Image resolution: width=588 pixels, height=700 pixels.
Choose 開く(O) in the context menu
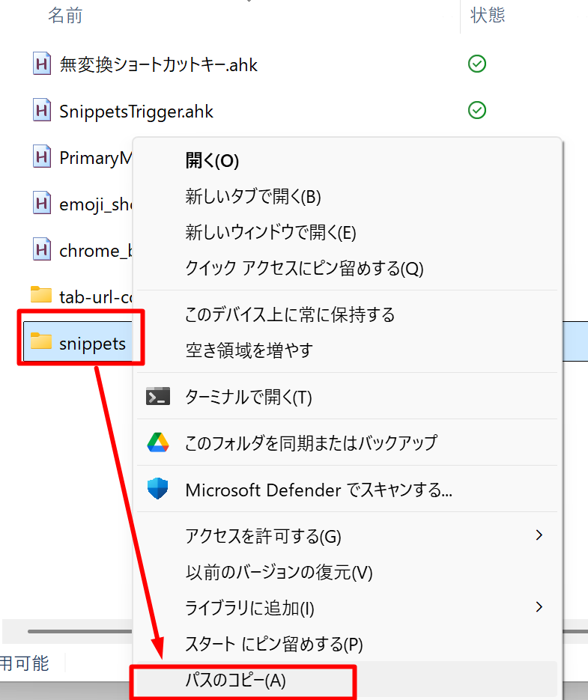pos(212,161)
